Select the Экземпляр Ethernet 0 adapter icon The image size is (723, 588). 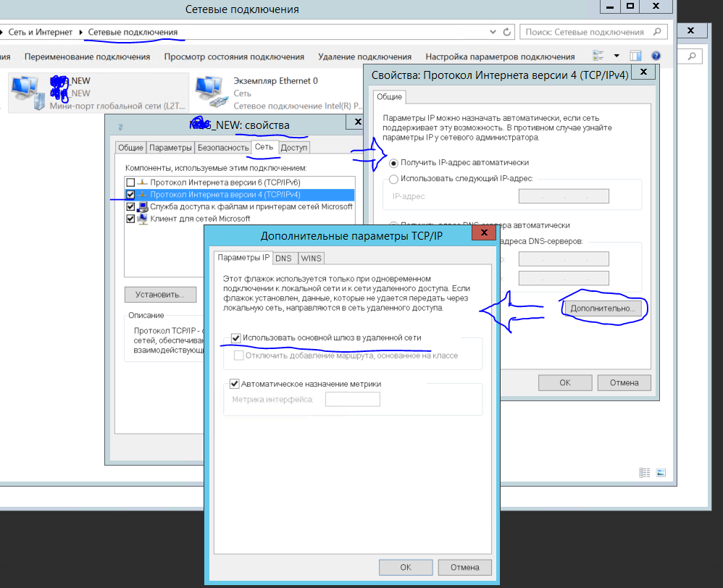211,92
